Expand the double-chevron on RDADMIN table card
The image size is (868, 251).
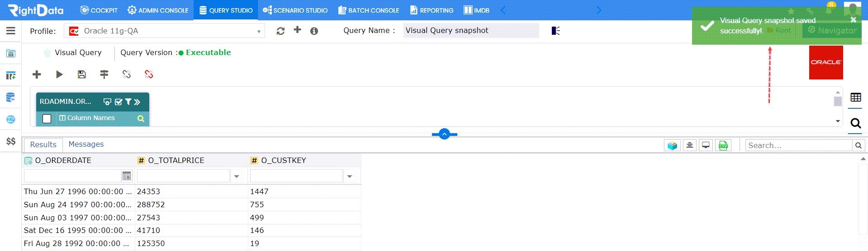pos(137,102)
